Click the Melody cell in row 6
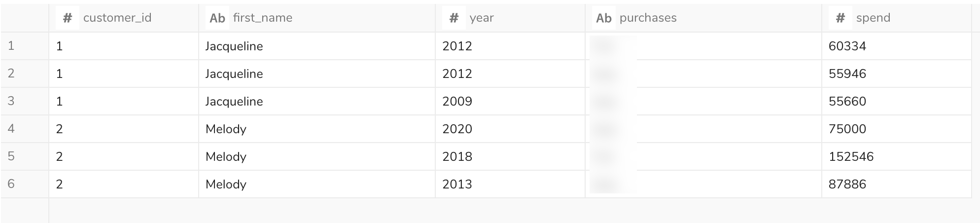The height and width of the screenshot is (223, 980). 226,185
